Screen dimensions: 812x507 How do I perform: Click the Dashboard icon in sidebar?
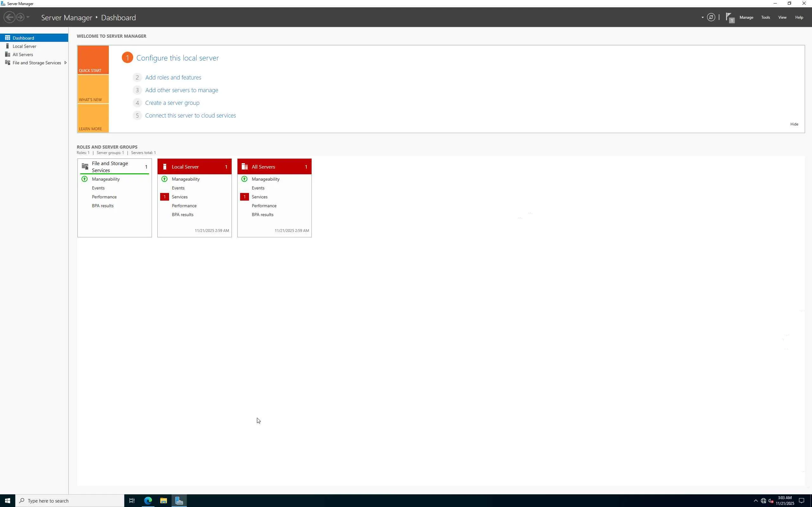7,38
